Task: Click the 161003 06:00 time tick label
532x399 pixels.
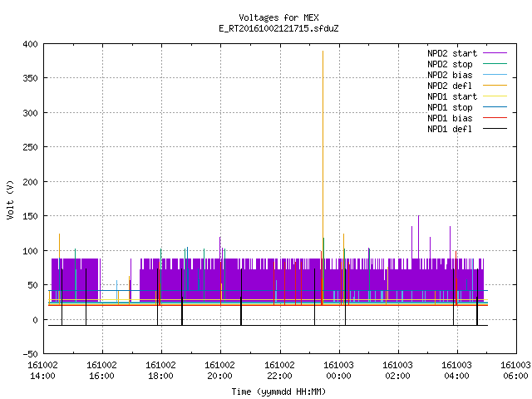Action: click(x=515, y=371)
